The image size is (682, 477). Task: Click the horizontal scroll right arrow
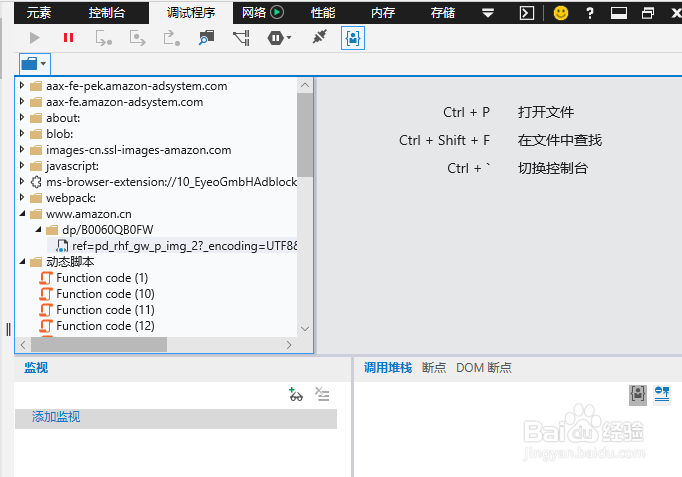(289, 345)
